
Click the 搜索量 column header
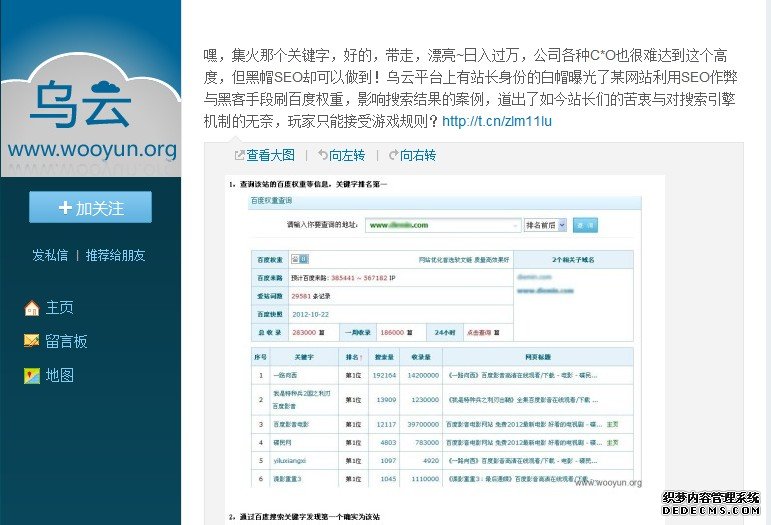tap(384, 357)
